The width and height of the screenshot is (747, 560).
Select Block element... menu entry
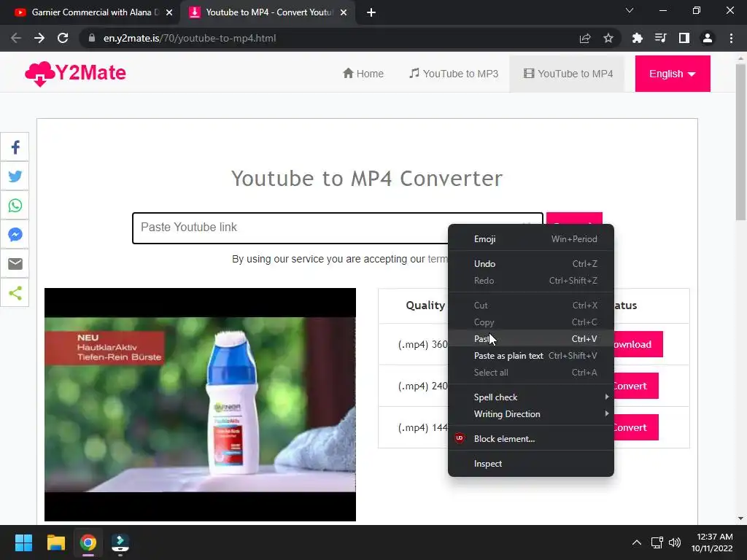tap(531, 438)
